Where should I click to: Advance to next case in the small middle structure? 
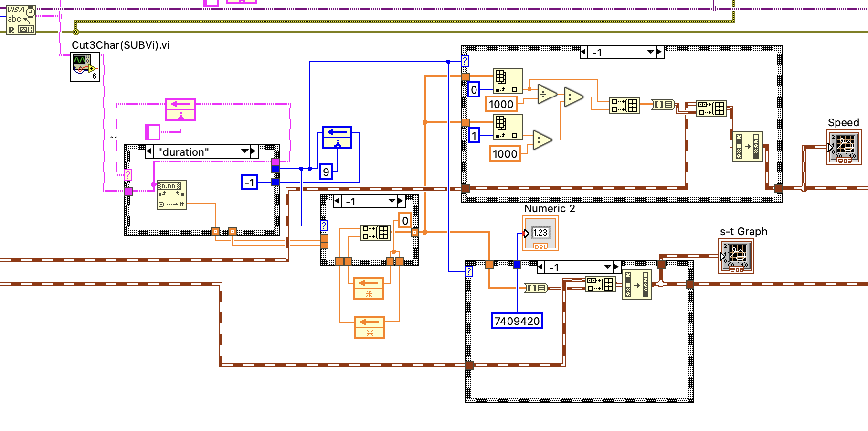pyautogui.click(x=401, y=201)
